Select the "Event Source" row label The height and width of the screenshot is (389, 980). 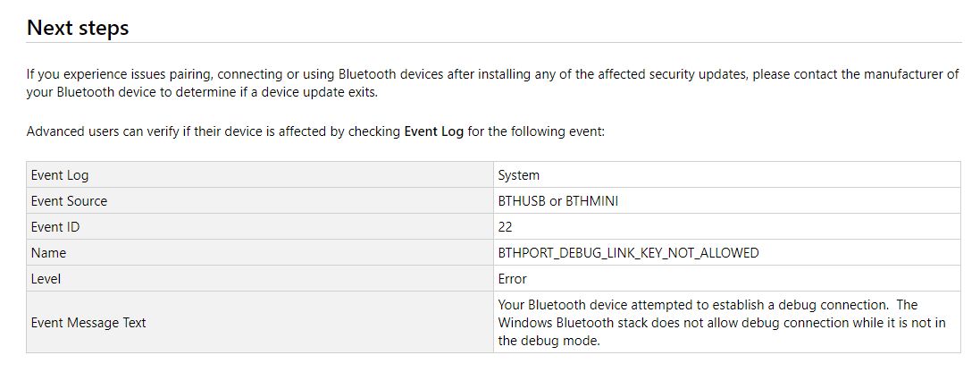point(69,201)
